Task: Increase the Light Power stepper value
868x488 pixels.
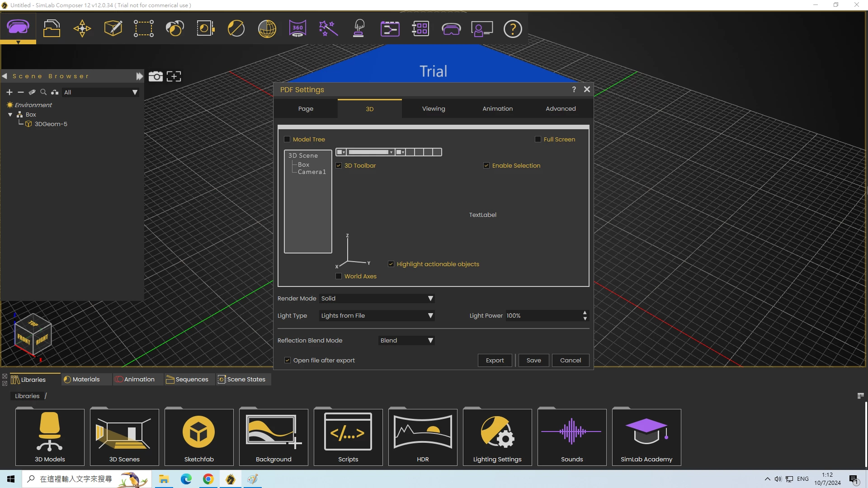Action: [585, 313]
